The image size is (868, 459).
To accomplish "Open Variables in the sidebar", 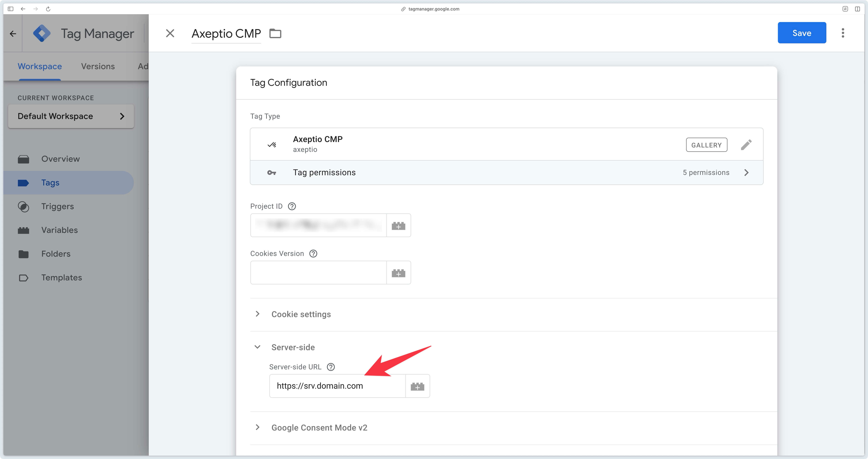I will coord(69,230).
